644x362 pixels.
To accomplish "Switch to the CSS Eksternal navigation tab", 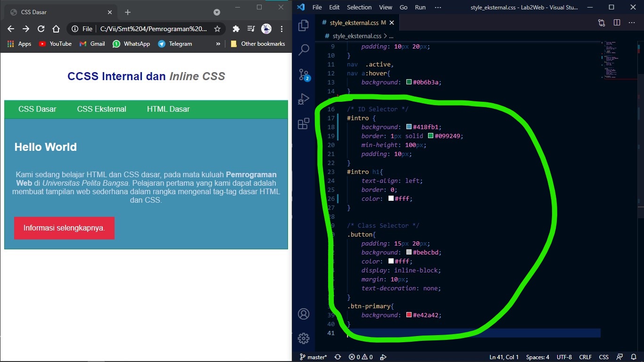I will point(101,109).
